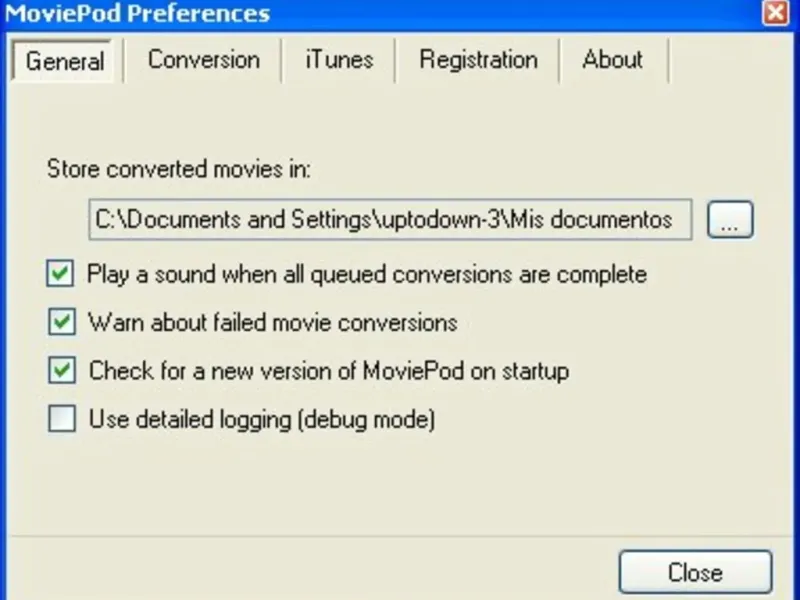Click the browse (...) button for the folder
Viewport: 800px width, 600px height.
(x=730, y=221)
